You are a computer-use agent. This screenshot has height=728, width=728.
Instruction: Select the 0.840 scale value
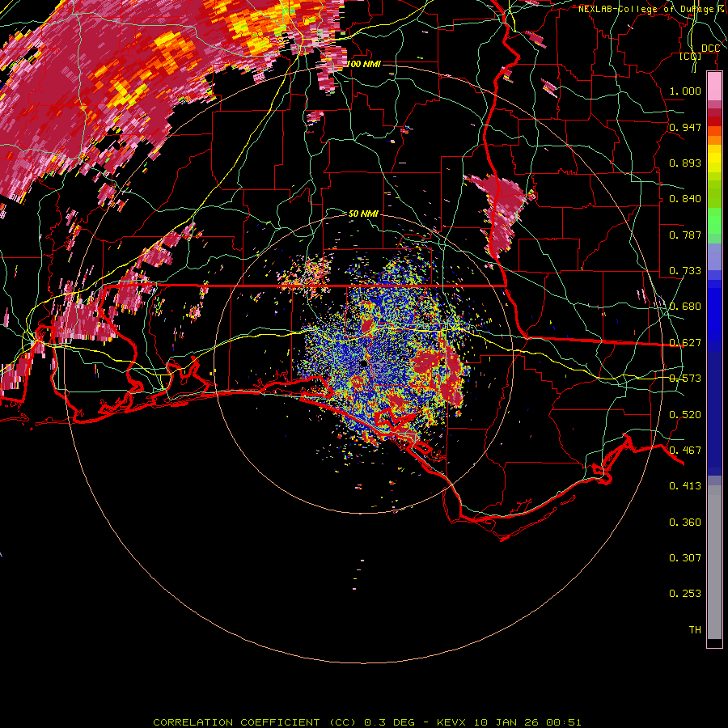(685, 199)
